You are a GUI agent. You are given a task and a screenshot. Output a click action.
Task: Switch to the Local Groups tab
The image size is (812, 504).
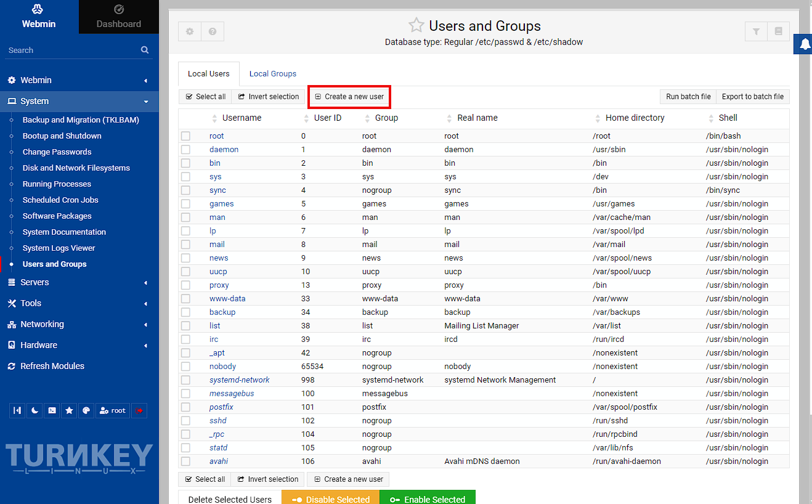point(272,74)
